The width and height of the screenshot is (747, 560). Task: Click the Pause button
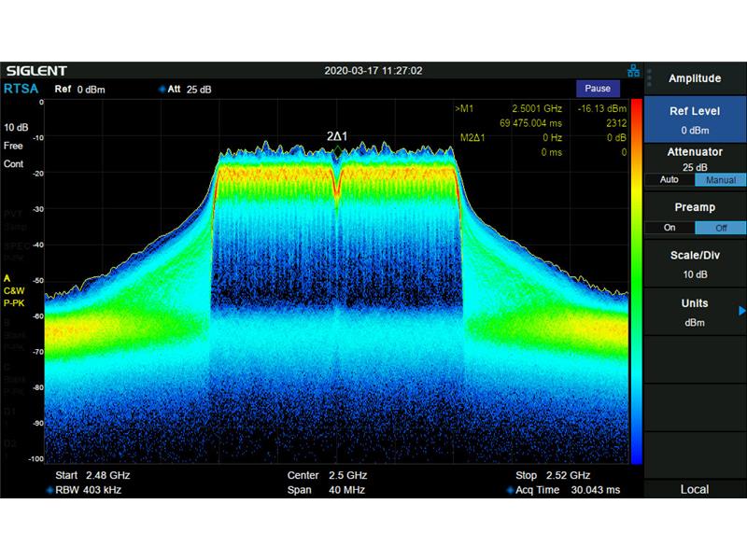598,89
